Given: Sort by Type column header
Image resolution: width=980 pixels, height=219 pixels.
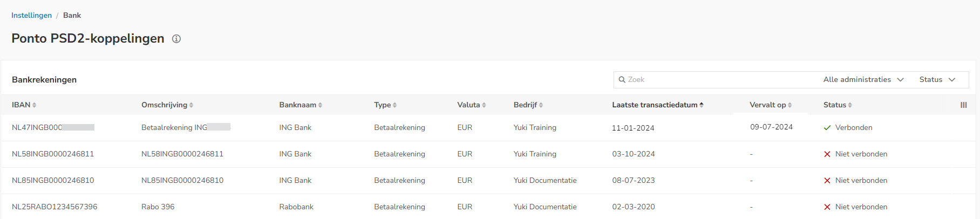Looking at the screenshot, I should coord(385,105).
